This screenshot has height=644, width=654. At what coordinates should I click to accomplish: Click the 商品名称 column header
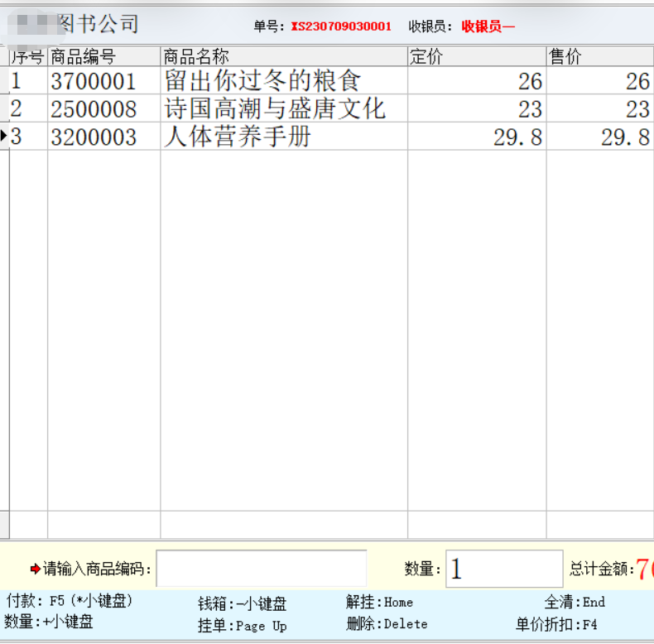284,56
